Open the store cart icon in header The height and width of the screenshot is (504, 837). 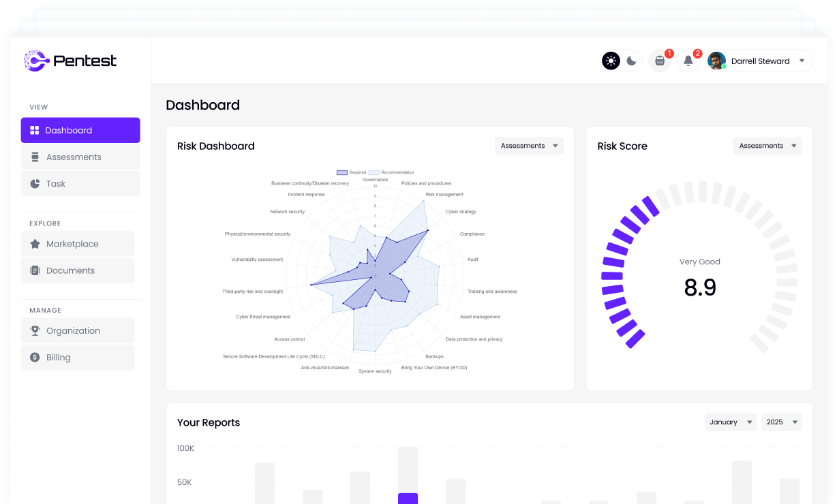(660, 61)
